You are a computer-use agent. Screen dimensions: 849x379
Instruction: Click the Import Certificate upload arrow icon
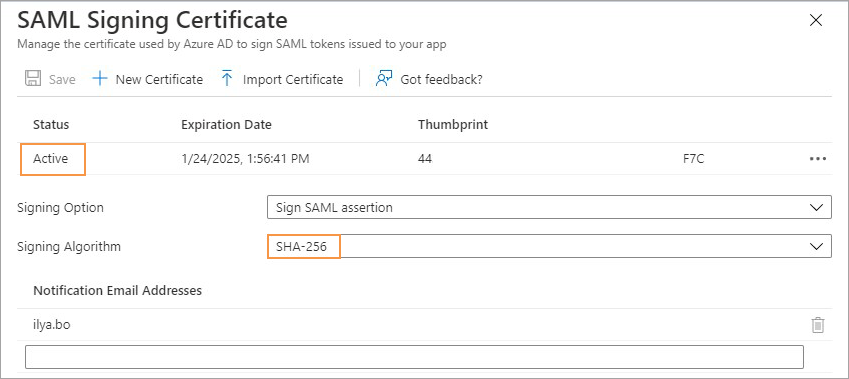tap(227, 79)
